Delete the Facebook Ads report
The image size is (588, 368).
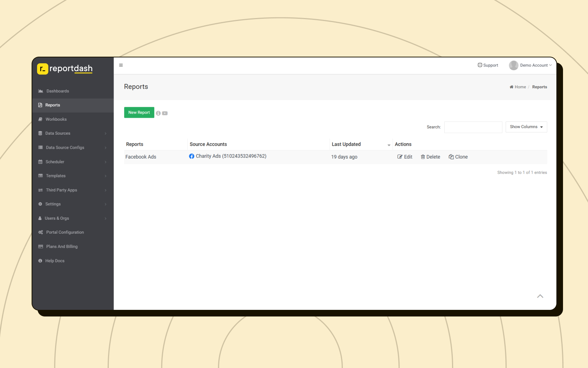coord(430,157)
